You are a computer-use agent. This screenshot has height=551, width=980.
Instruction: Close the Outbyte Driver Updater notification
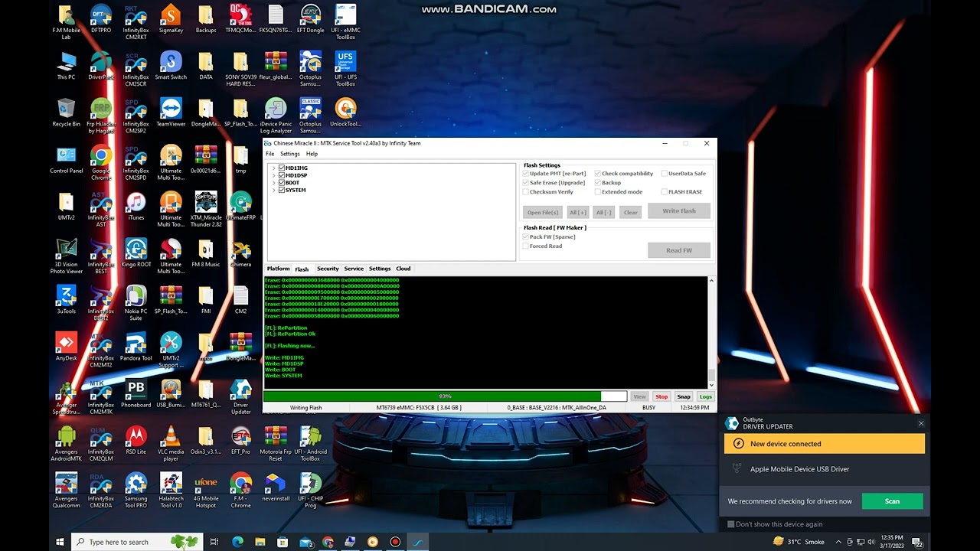click(921, 423)
